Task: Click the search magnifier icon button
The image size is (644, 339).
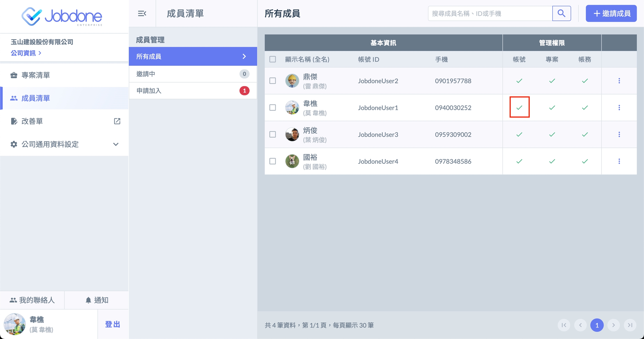Action: click(x=561, y=13)
